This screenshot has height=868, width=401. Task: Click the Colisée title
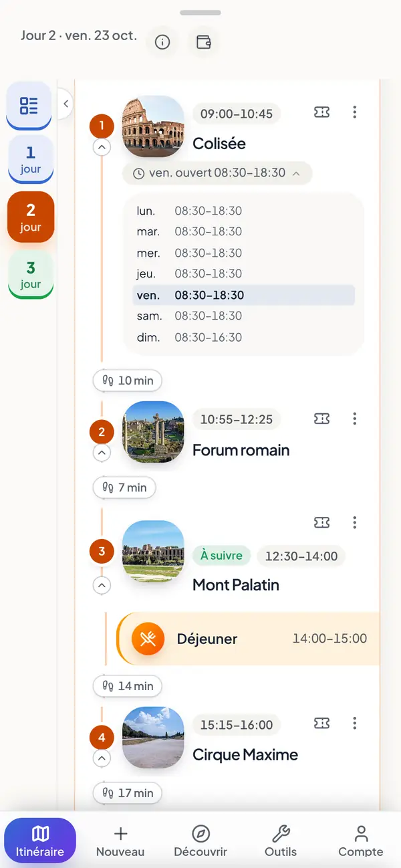219,143
